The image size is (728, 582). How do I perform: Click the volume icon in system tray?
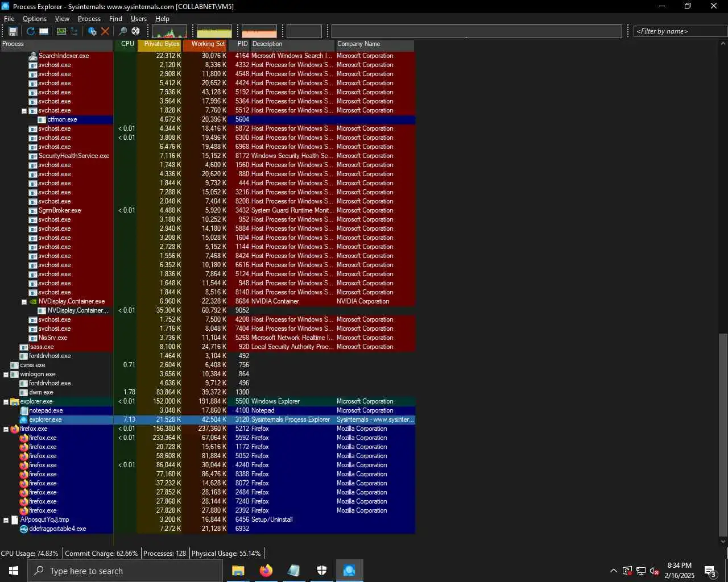pos(655,571)
